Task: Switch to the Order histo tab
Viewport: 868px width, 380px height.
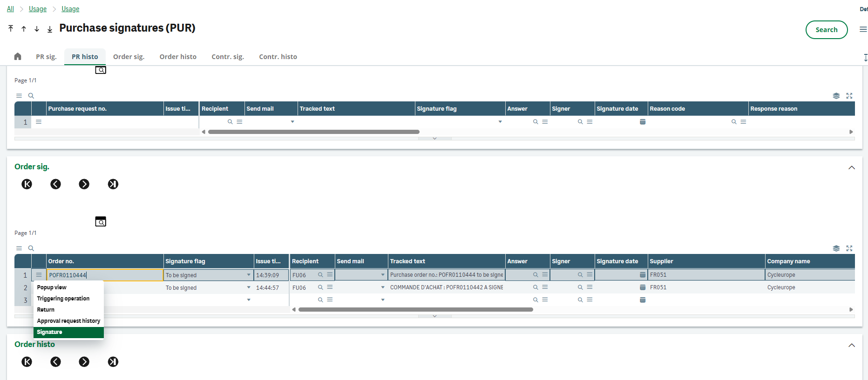Action: 178,57
